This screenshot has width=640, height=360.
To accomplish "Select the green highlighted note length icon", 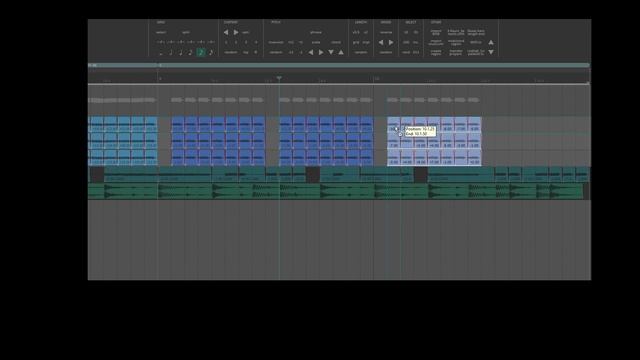I will tap(201, 52).
